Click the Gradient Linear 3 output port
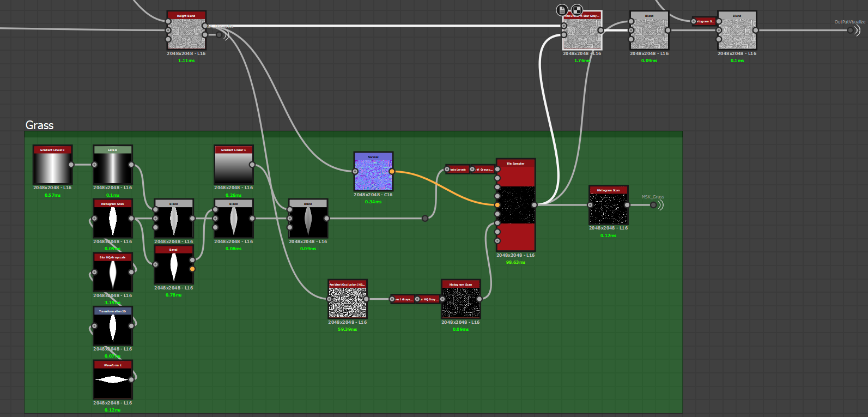Screen dimensions: 868x417 point(71,165)
